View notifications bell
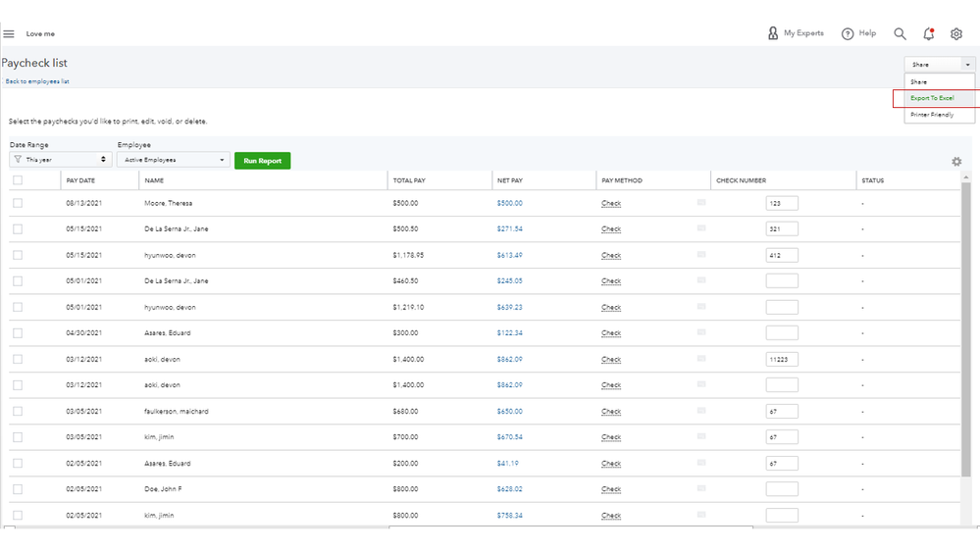 928,33
